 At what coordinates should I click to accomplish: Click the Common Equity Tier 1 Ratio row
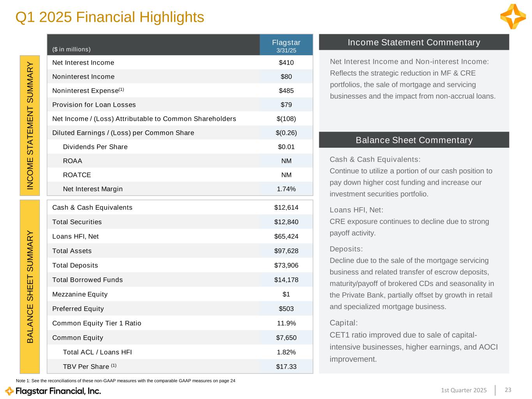point(180,323)
